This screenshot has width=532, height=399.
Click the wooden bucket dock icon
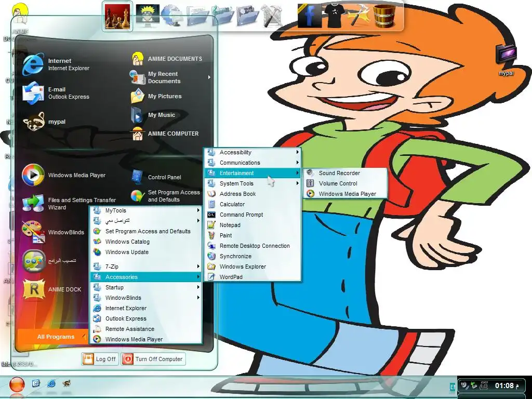384,16
